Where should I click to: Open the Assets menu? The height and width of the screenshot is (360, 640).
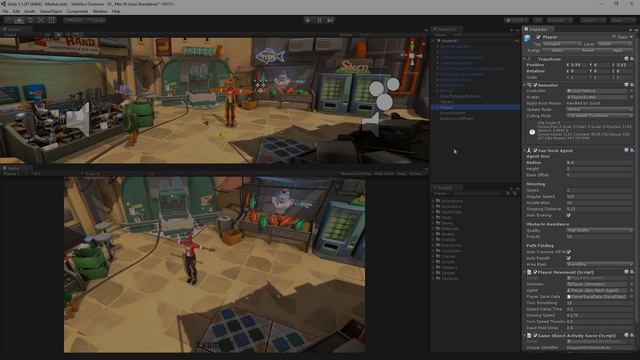30,11
